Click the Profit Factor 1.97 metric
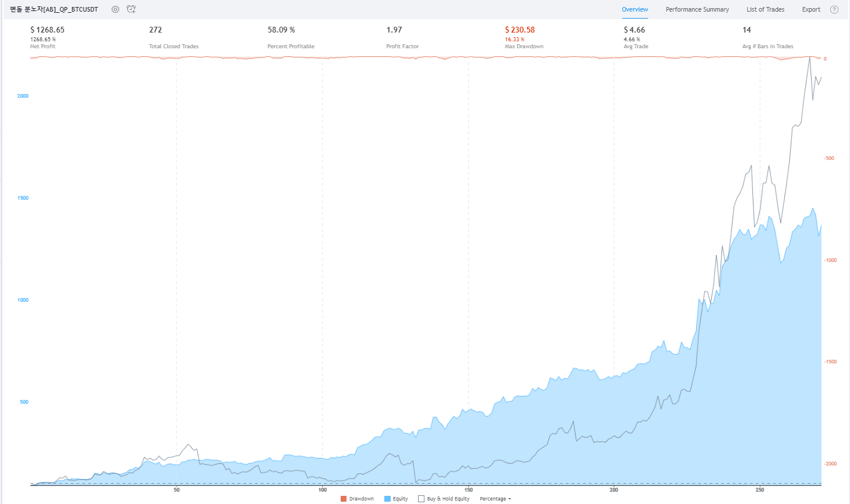The width and height of the screenshot is (850, 504). pos(394,30)
